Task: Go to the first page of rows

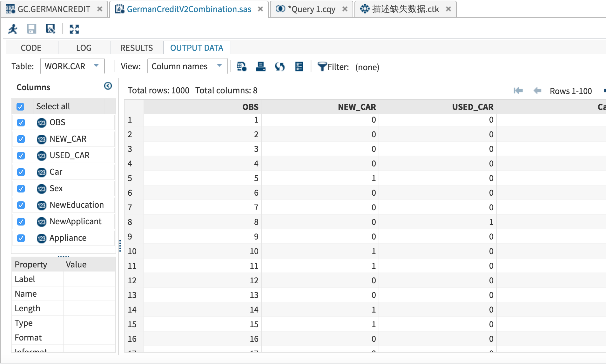Action: [519, 91]
